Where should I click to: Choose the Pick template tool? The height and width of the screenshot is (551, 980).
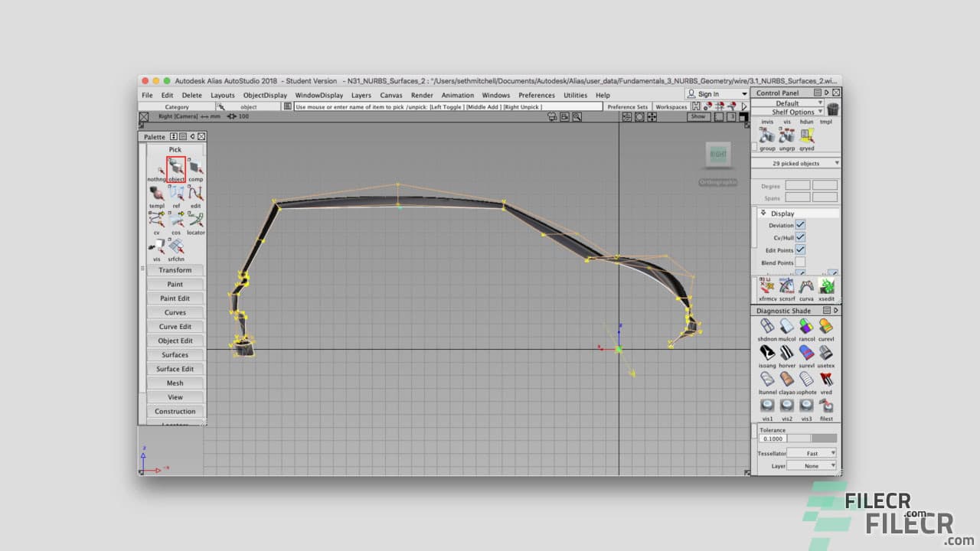(157, 194)
